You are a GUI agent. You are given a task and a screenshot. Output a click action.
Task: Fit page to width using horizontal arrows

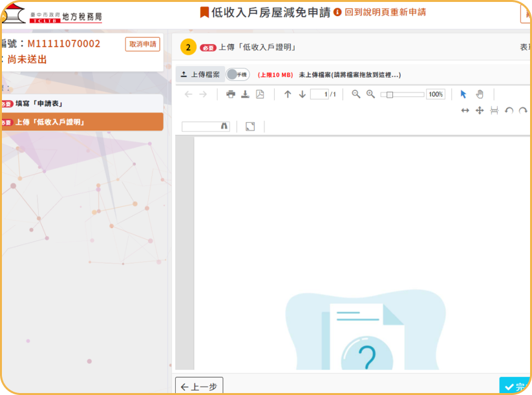pyautogui.click(x=465, y=111)
